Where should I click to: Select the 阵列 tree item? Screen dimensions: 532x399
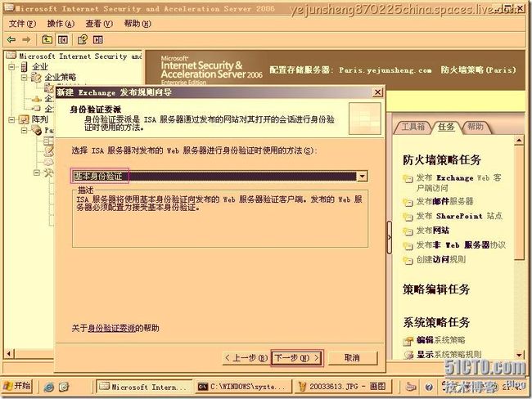(x=40, y=119)
